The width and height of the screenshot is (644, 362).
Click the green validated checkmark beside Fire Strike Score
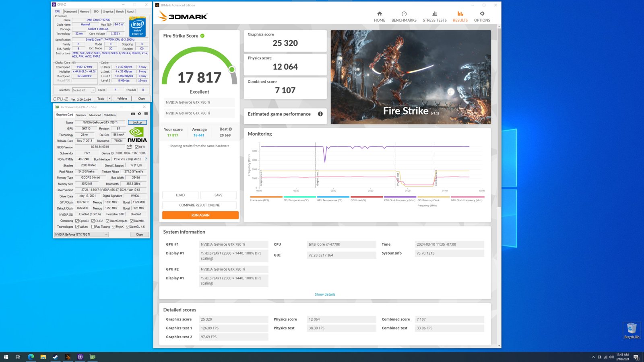point(202,36)
